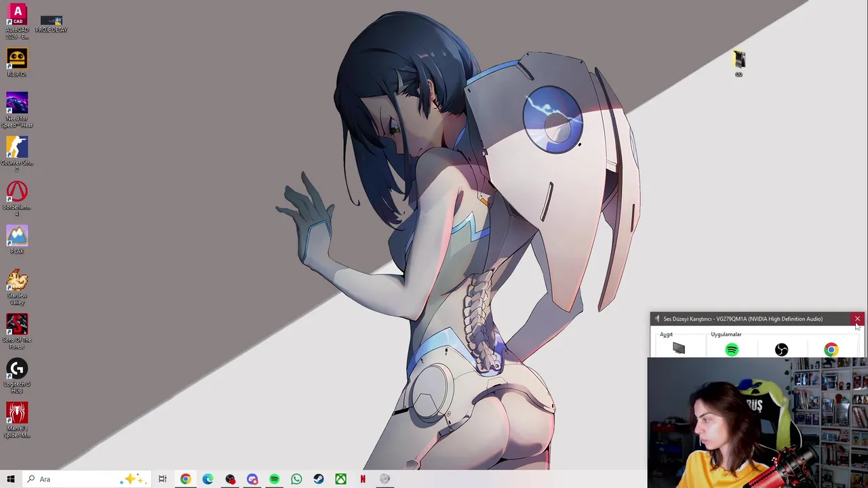Click the Spotify icon in volume mixer

coord(732,350)
